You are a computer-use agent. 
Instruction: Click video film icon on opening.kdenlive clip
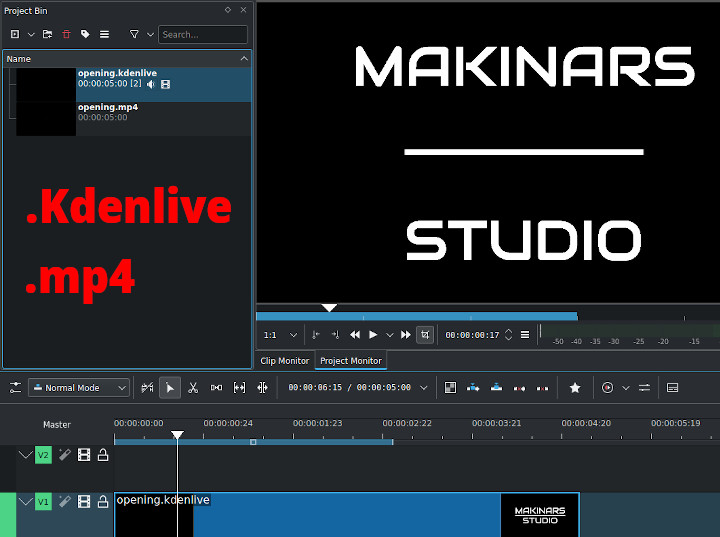pyautogui.click(x=166, y=84)
